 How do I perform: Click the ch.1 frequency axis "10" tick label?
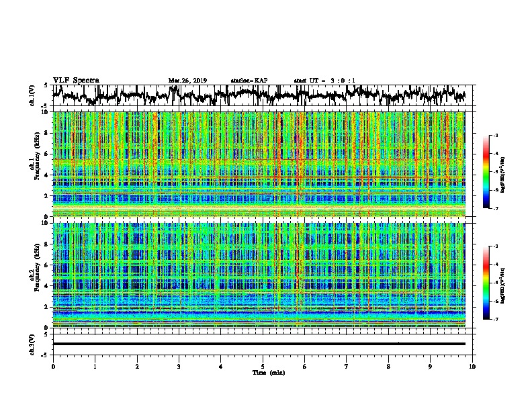pyautogui.click(x=45, y=112)
